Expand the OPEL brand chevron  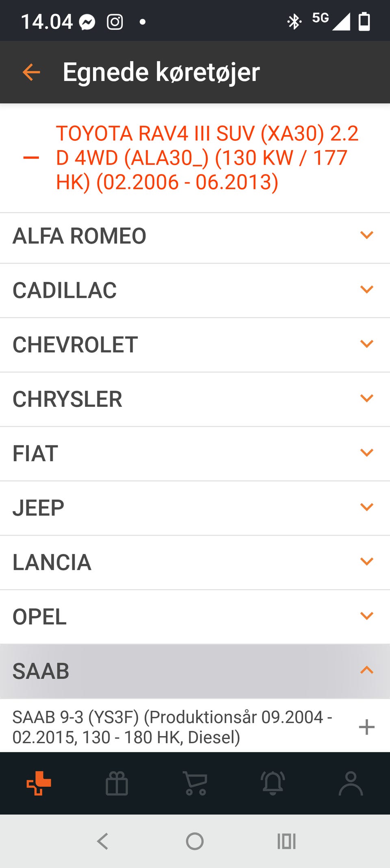[x=366, y=616]
